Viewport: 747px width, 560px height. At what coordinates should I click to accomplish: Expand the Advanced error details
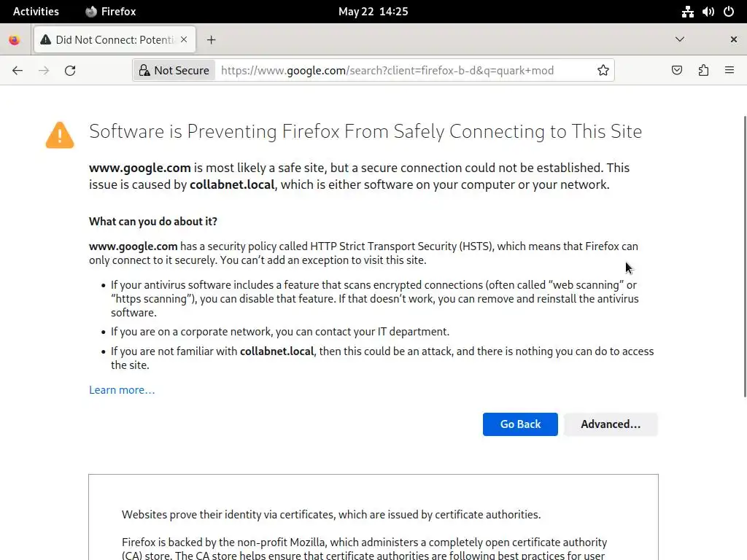point(610,424)
